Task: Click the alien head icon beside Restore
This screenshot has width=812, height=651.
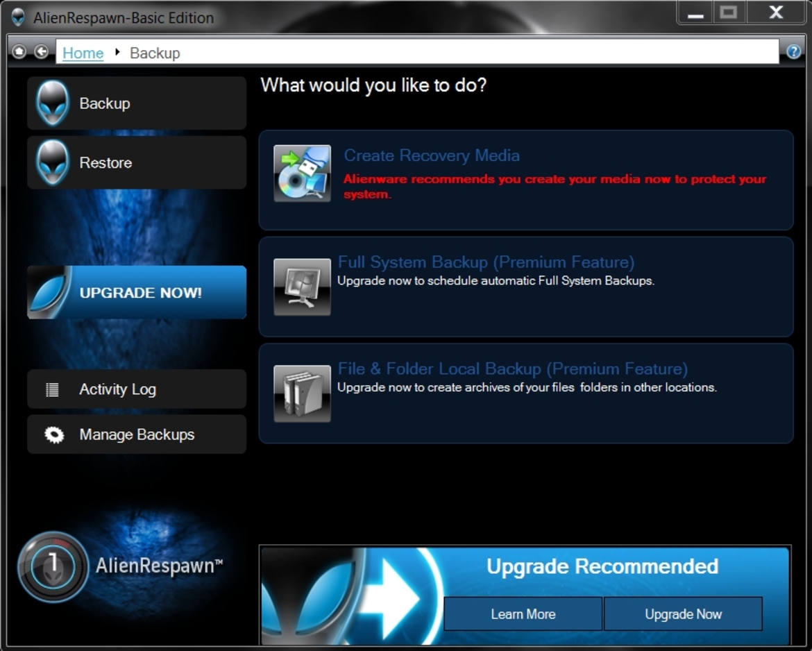Action: [52, 162]
